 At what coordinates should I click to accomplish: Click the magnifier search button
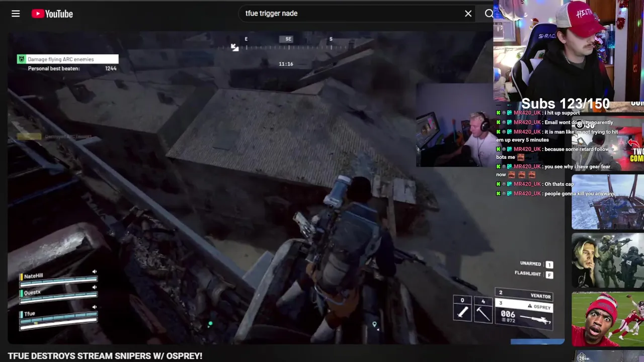click(489, 14)
